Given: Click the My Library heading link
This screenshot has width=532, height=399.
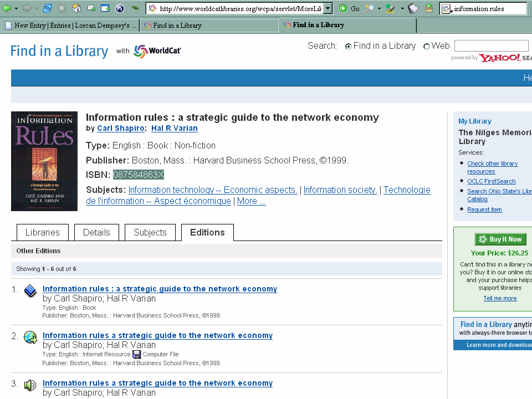Looking at the screenshot, I should [x=475, y=121].
